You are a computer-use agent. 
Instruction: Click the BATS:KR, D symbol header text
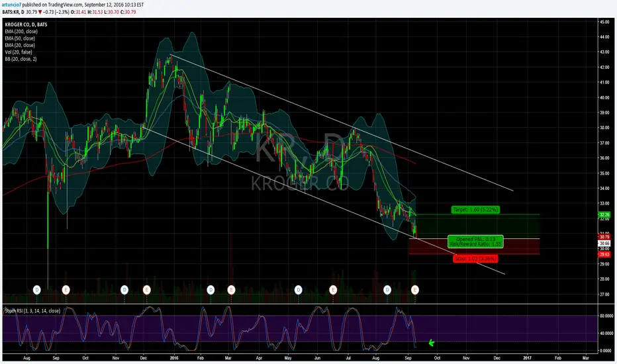pos(13,12)
